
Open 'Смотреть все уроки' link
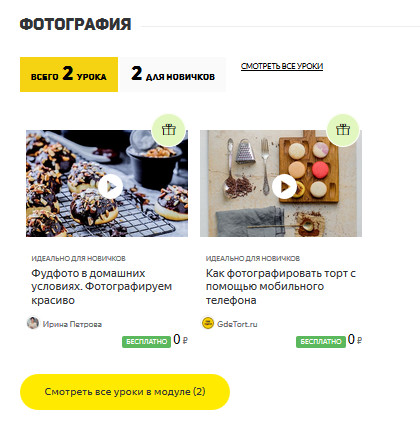pyautogui.click(x=282, y=66)
